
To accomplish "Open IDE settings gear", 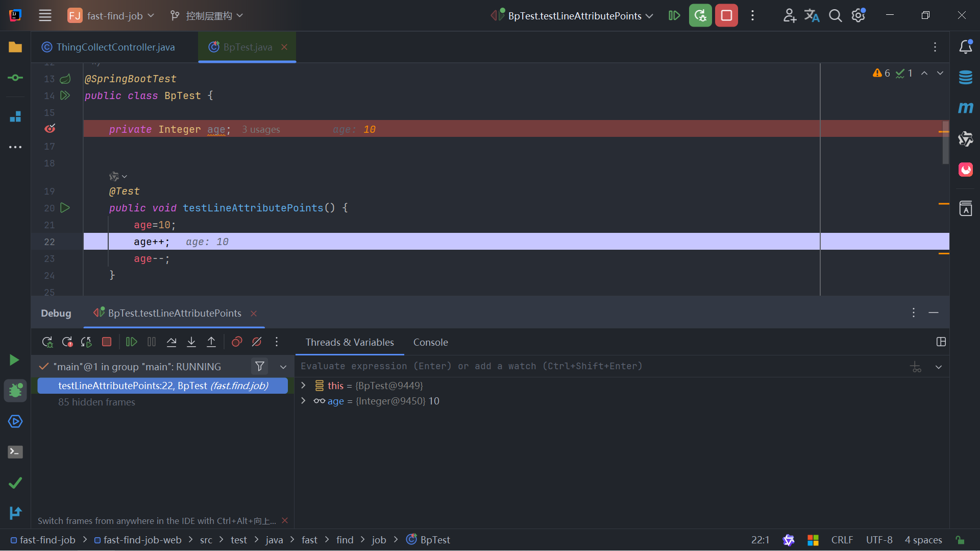I will point(859,16).
